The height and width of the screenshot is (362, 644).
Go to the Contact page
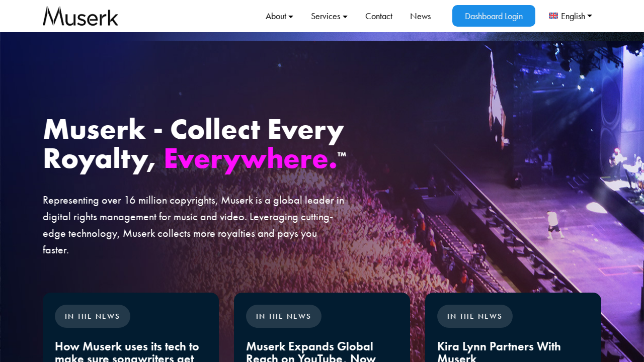click(379, 16)
